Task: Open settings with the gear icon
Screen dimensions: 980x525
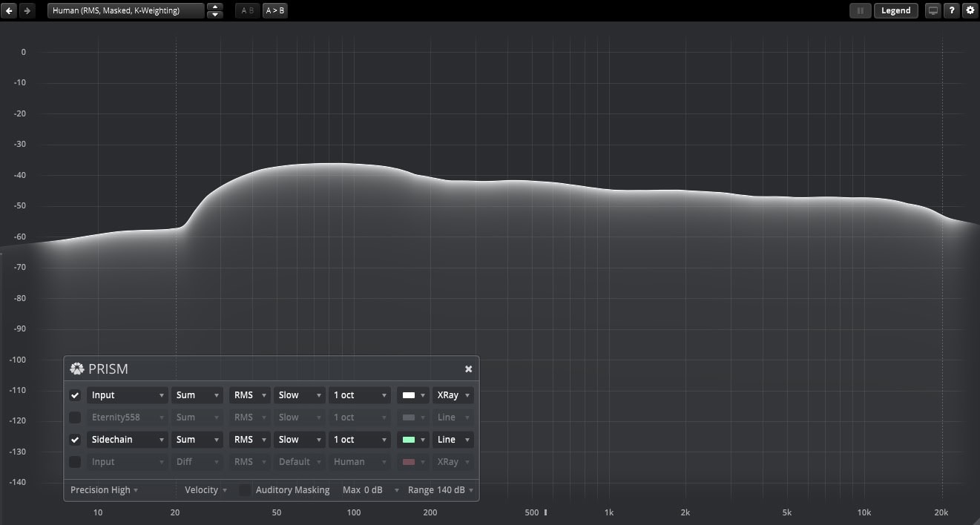Action: click(970, 10)
